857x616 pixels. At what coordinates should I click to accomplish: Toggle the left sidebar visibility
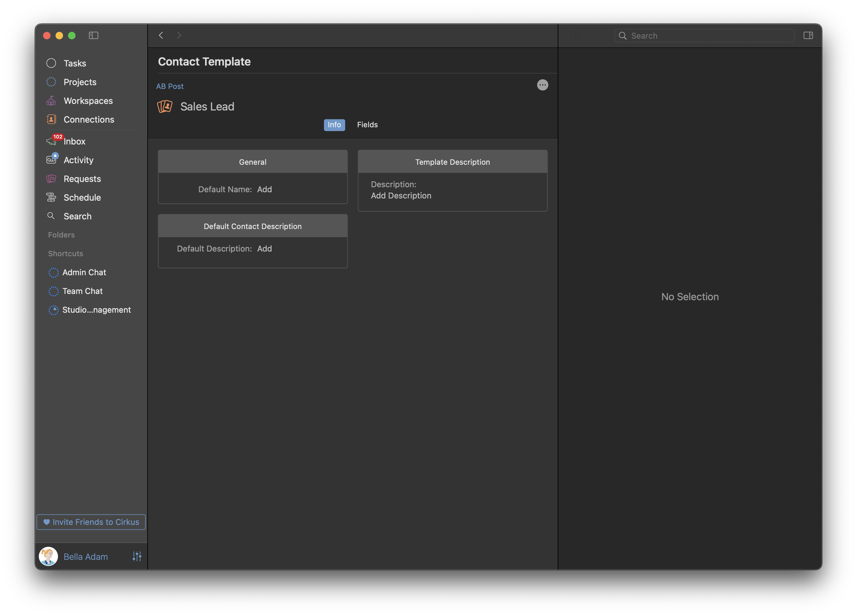coord(93,36)
